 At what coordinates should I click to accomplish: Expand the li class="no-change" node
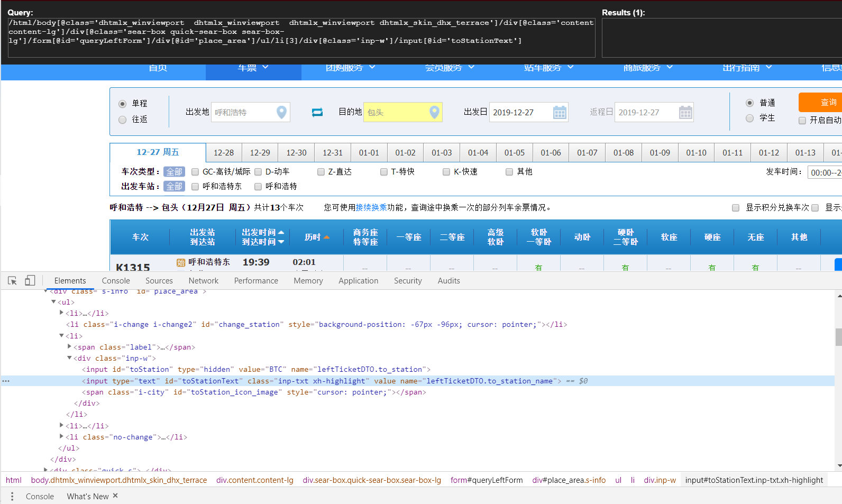[x=62, y=437]
